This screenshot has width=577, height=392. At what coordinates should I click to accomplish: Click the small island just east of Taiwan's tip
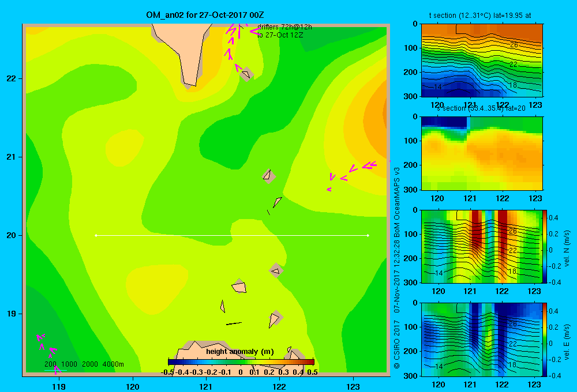(246, 74)
